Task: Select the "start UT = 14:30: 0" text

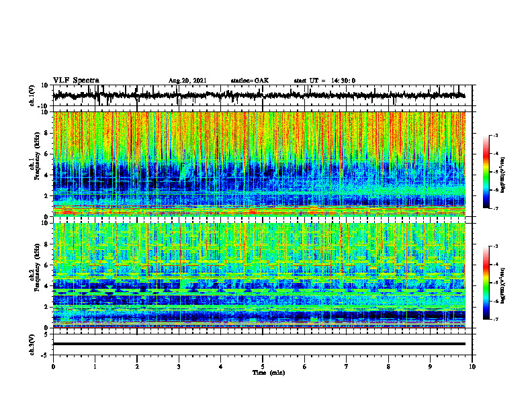Action: pyautogui.click(x=324, y=81)
